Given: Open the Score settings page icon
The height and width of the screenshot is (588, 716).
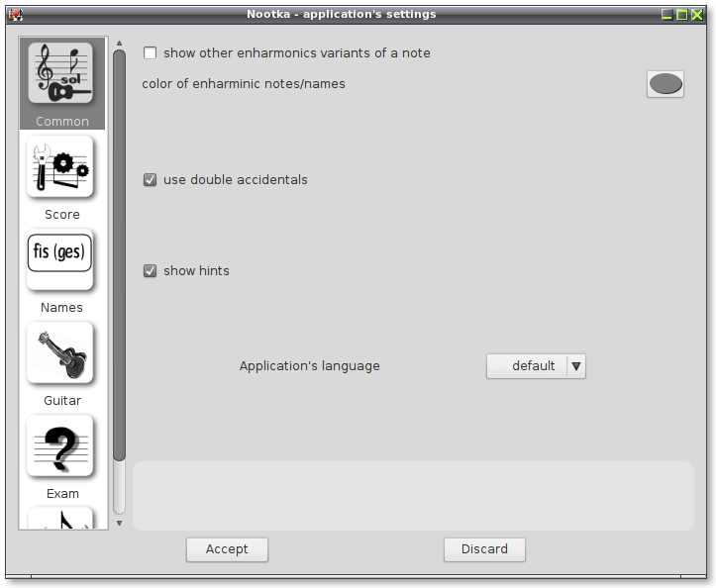Looking at the screenshot, I should [x=60, y=166].
